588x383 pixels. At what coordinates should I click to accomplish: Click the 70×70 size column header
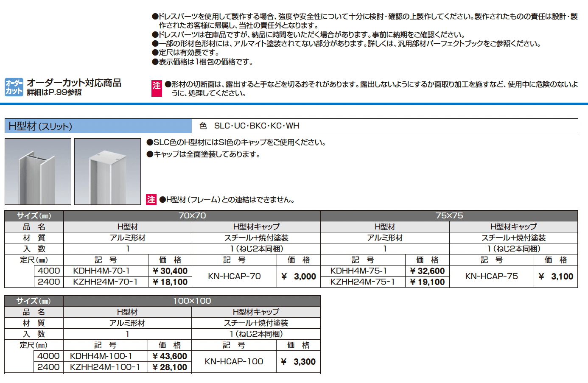(191, 215)
